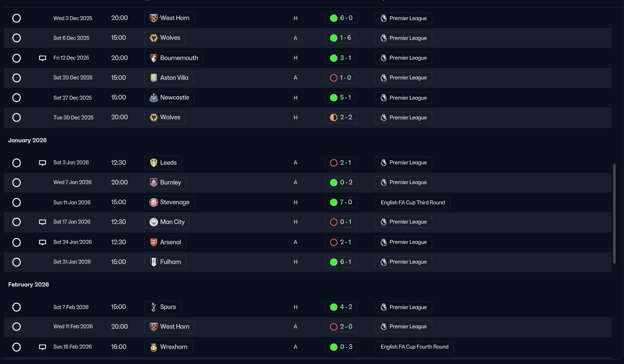Image resolution: width=624 pixels, height=364 pixels.
Task: Open the 2 - 2 Wolves draw result
Action: click(341, 118)
